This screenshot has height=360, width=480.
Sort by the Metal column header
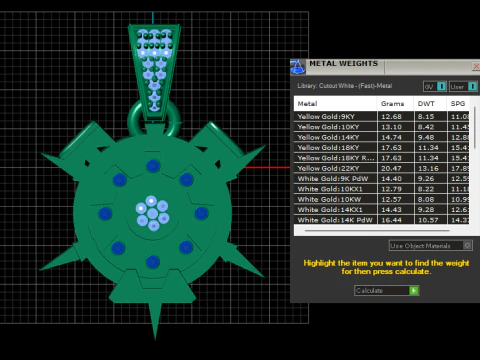(335, 104)
